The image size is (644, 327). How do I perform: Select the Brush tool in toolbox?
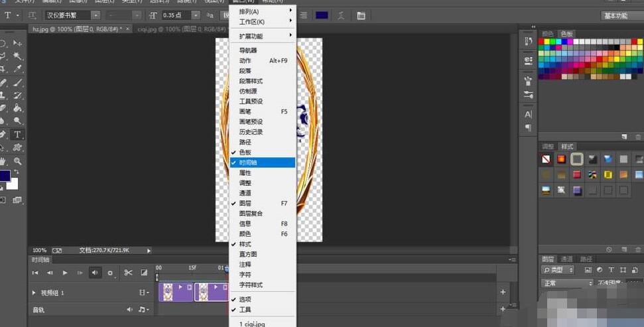[17, 82]
